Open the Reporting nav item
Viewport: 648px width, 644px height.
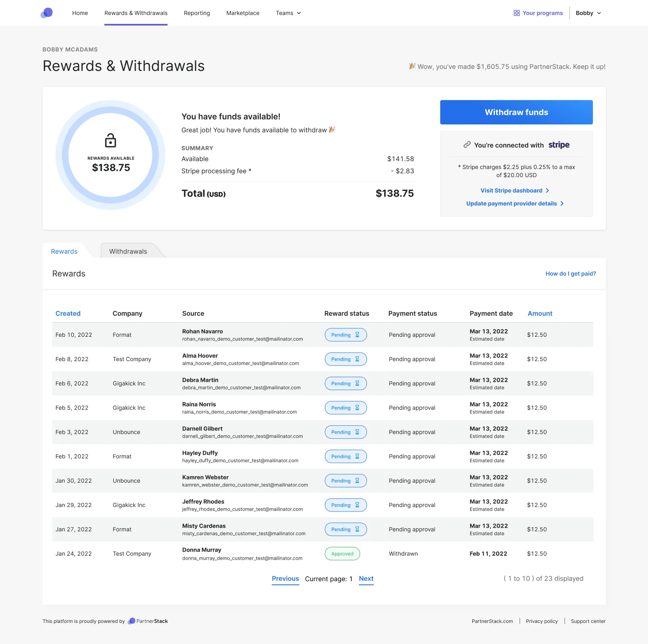(197, 13)
